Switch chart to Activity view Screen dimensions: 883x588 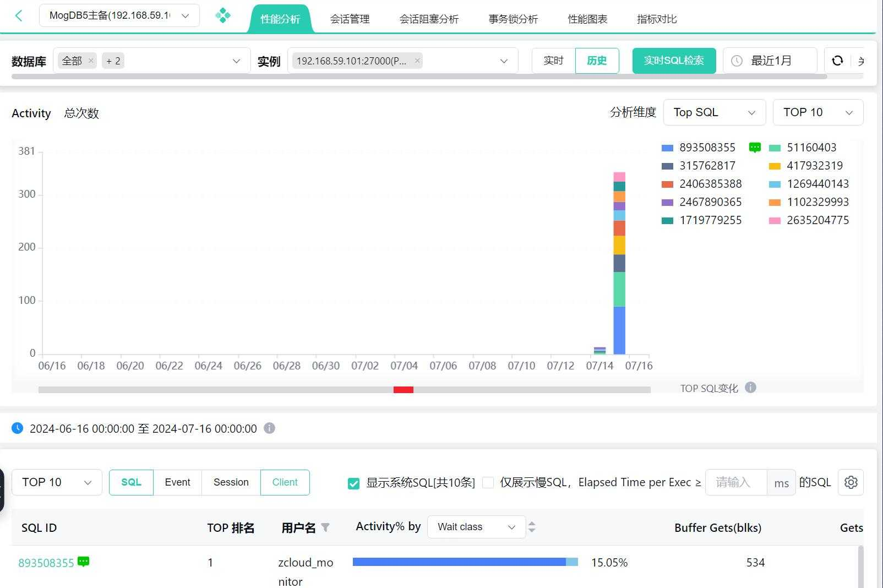(x=31, y=113)
